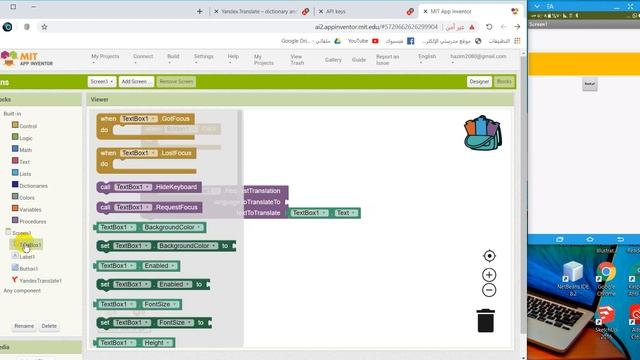Switch to Blocks view
The width and height of the screenshot is (640, 360).
pos(504,82)
